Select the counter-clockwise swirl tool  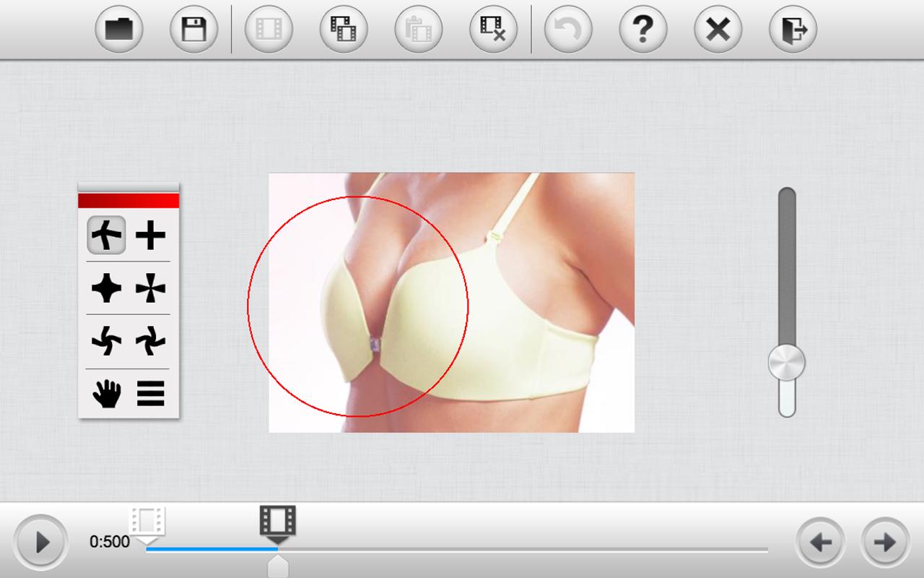[x=107, y=341]
